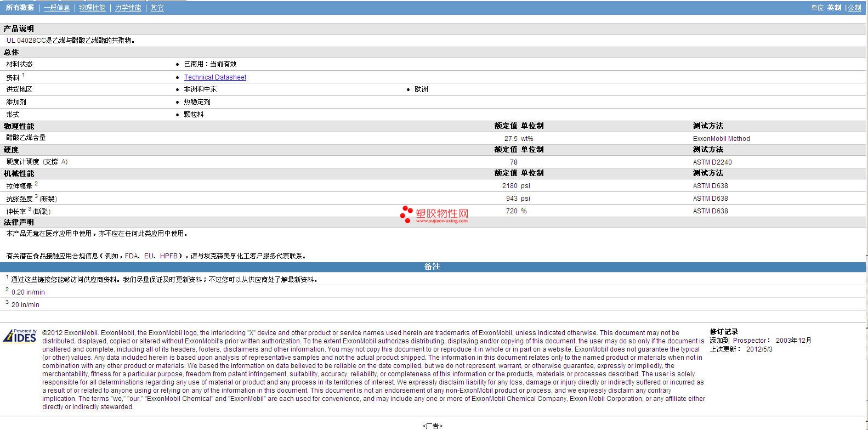Go to the 其它 tab

(x=157, y=8)
